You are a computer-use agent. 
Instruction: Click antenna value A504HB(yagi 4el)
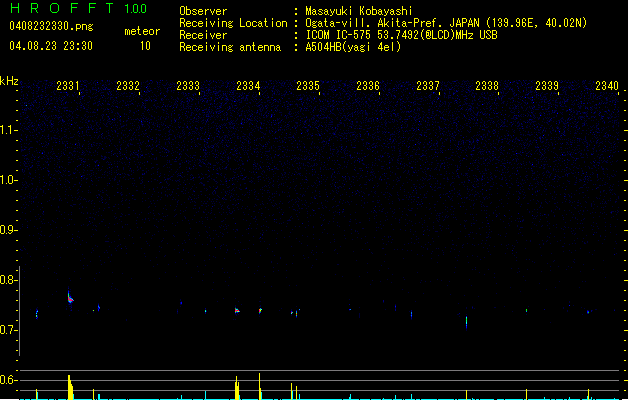point(353,47)
